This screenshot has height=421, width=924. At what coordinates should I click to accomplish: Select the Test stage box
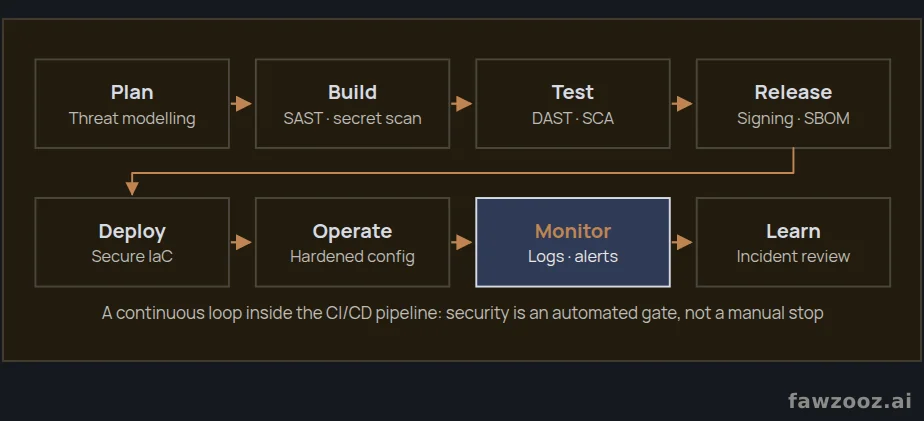[x=573, y=103]
